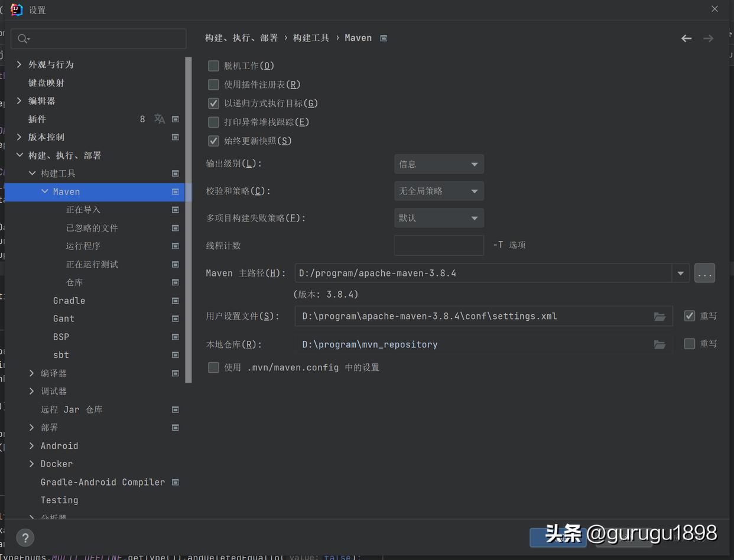Open folder picker for user settings file
Screen dimensions: 734x560
[660, 316]
